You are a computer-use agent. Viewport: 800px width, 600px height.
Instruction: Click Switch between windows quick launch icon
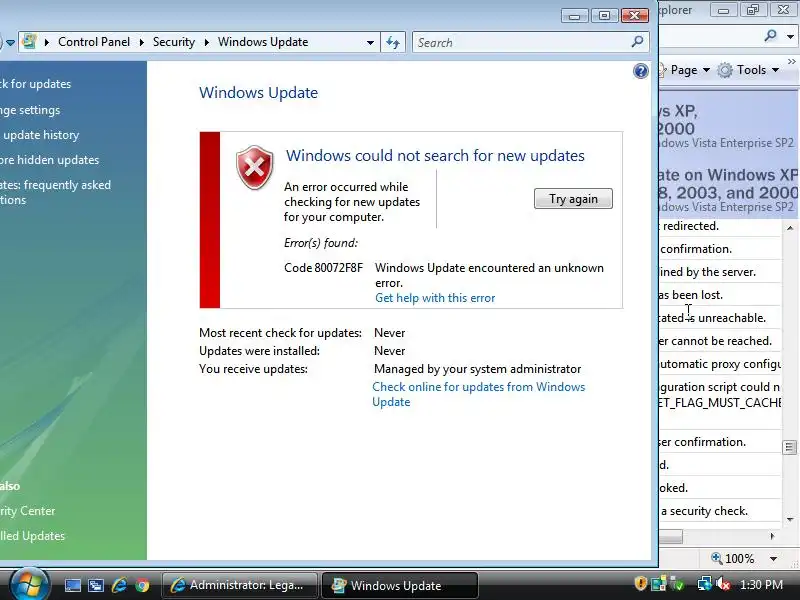(96, 586)
